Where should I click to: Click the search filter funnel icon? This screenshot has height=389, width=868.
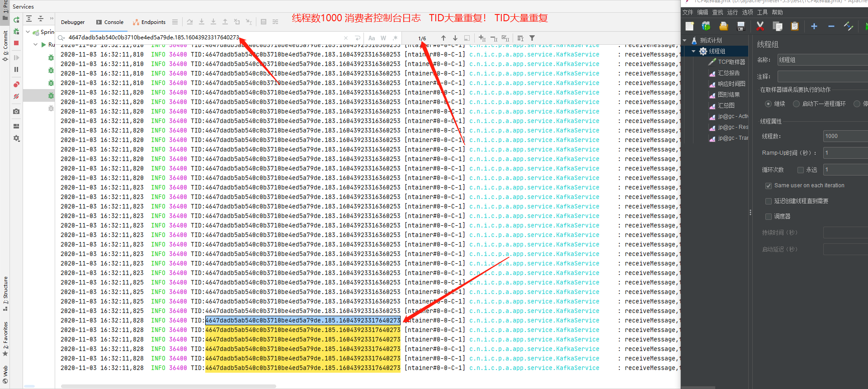click(x=532, y=38)
